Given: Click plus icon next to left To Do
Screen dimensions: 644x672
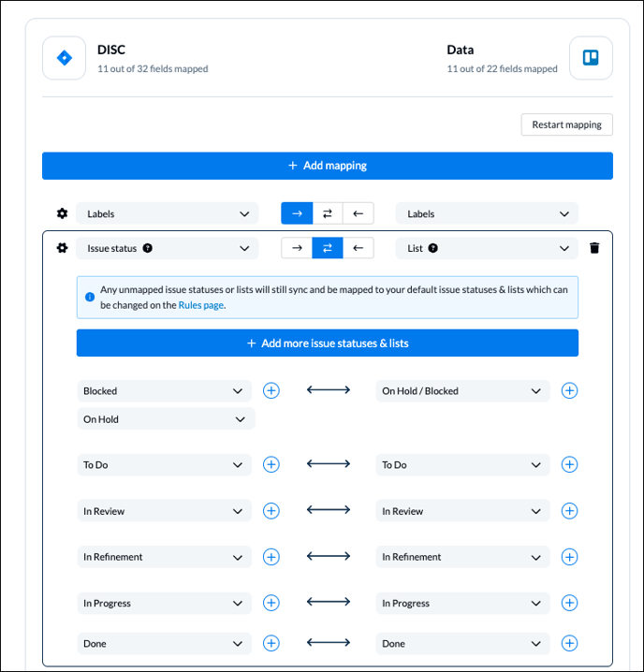Looking at the screenshot, I should click(271, 464).
